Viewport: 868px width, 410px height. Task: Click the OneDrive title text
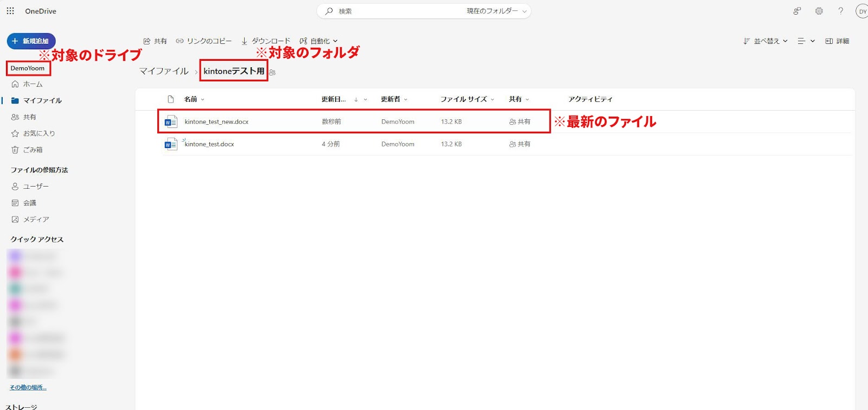pyautogui.click(x=41, y=11)
